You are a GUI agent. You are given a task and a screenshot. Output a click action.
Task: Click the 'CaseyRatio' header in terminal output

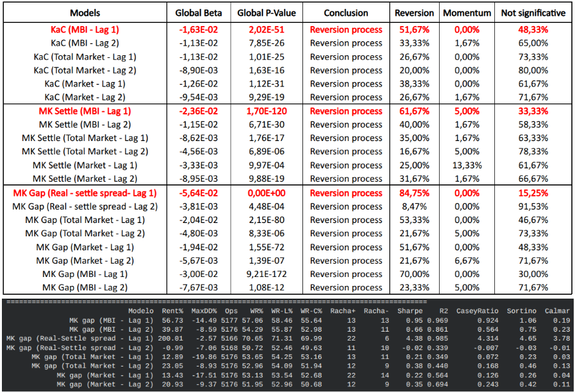coord(477,311)
